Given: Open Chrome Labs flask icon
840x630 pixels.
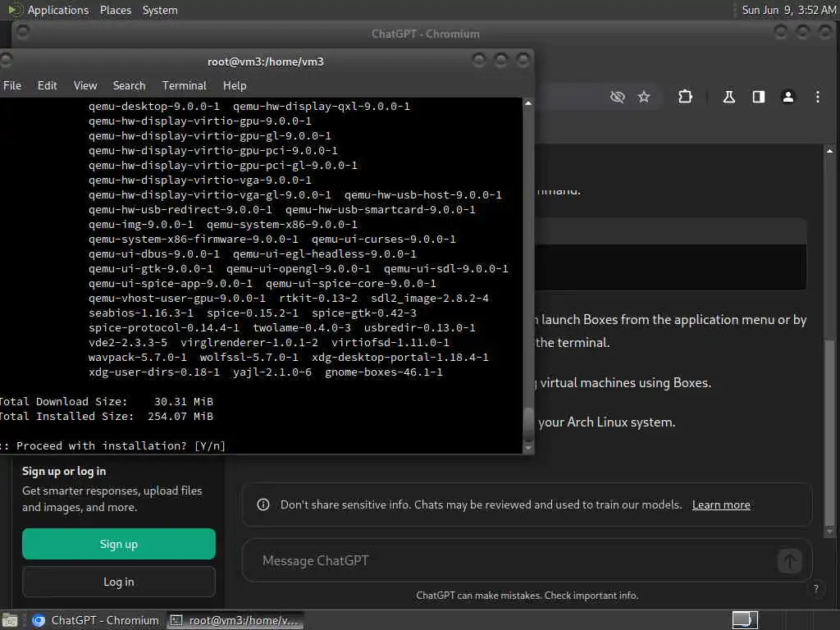Looking at the screenshot, I should pyautogui.click(x=728, y=97).
